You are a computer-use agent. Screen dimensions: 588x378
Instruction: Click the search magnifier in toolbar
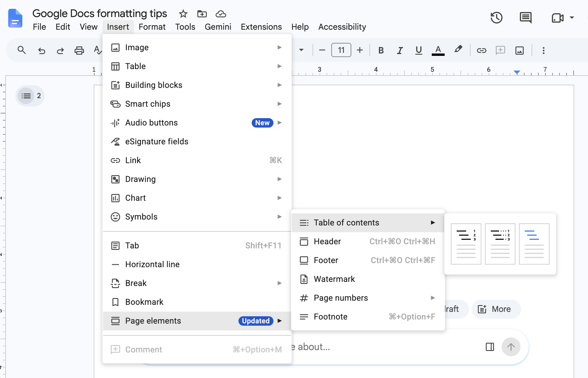pyautogui.click(x=21, y=50)
